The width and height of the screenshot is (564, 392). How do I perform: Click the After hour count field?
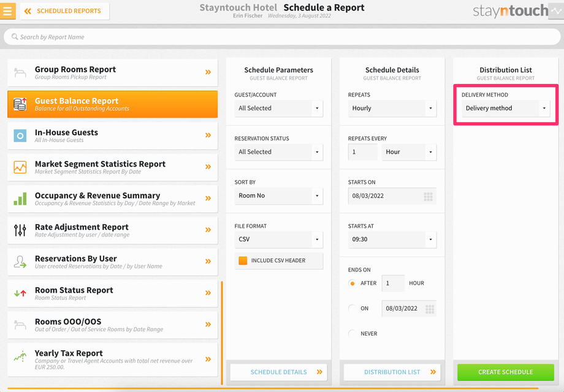(393, 283)
